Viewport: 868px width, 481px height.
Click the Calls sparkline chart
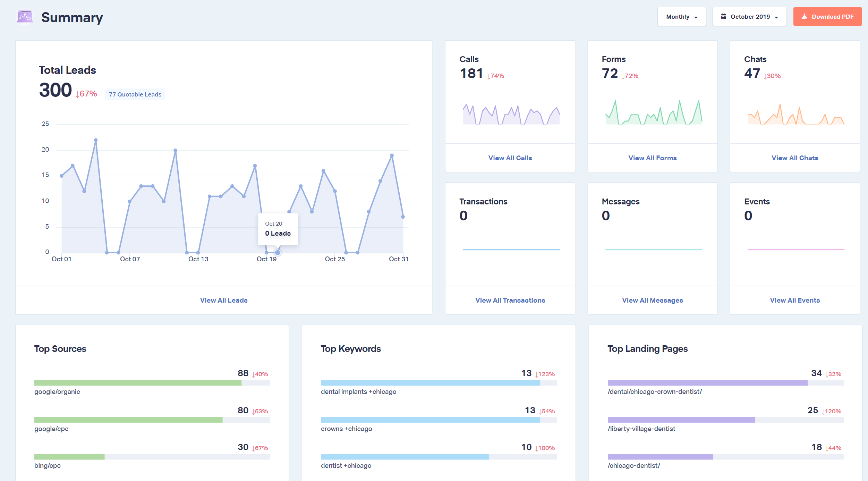tap(511, 115)
